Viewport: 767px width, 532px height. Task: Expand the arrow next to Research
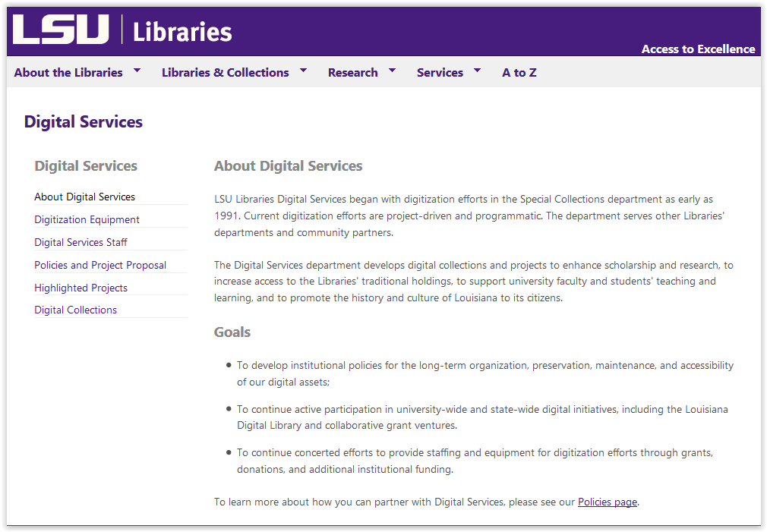coord(392,71)
